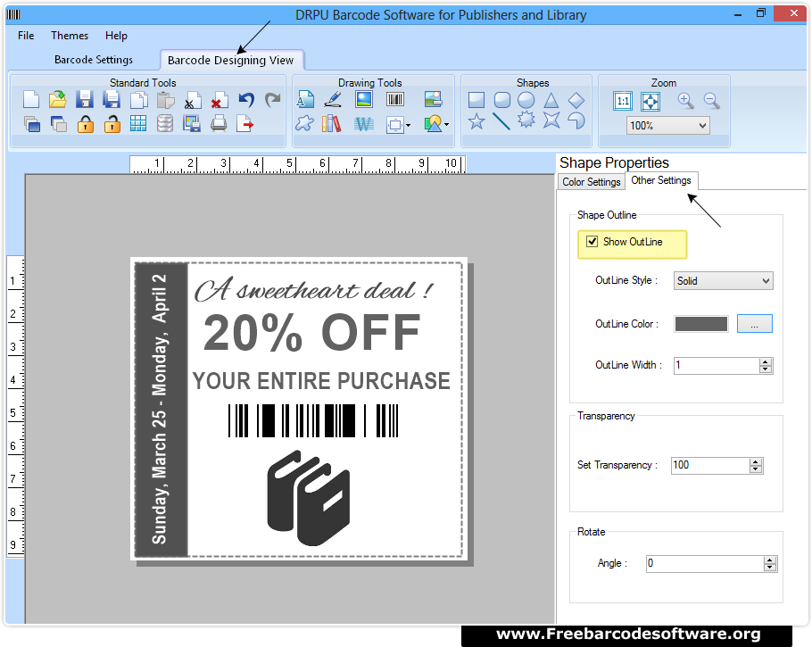Draw an ellipse shape
Viewport: 812px width, 647px height.
pos(526,99)
